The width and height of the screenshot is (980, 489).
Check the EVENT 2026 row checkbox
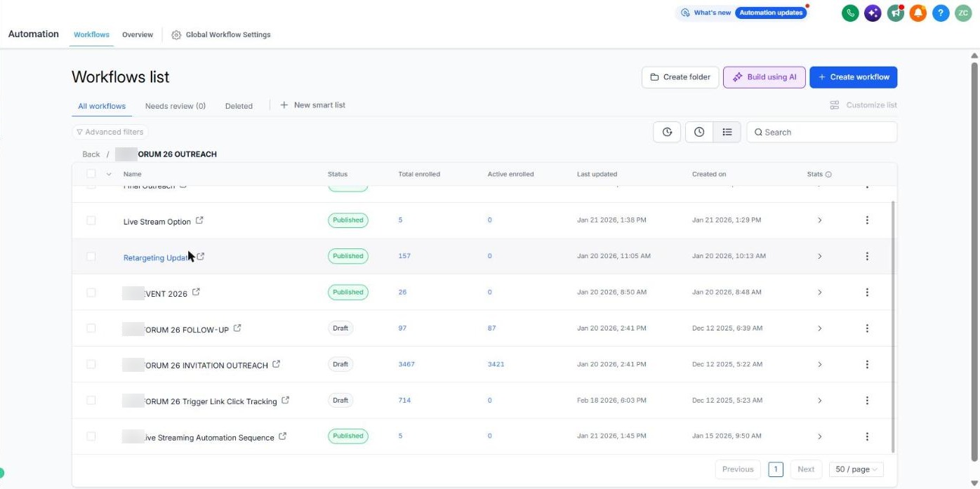tap(91, 293)
